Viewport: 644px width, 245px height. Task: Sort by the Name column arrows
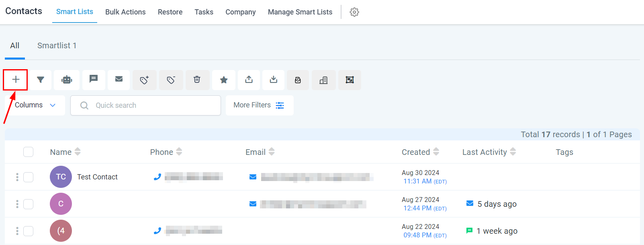click(78, 152)
